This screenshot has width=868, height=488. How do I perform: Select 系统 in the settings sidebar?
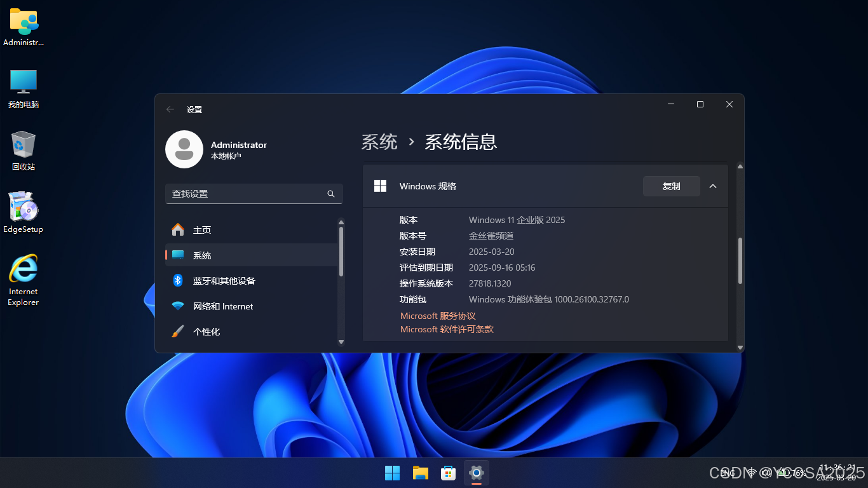[252, 255]
